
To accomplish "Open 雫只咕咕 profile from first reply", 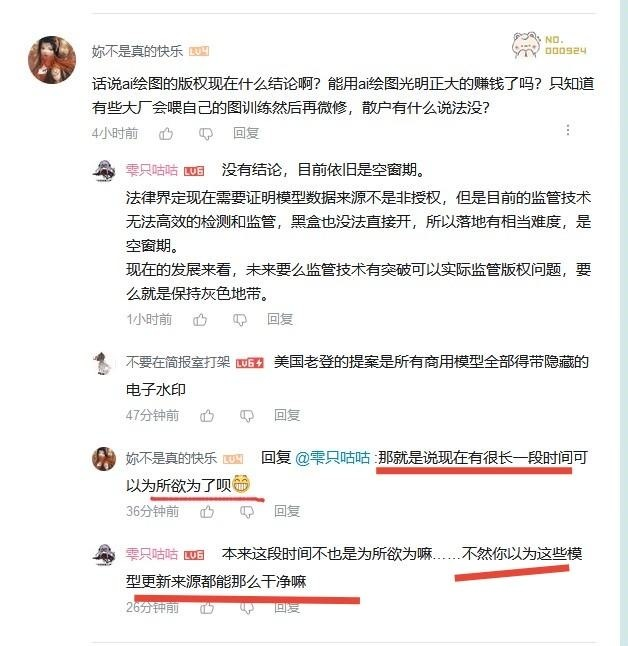I will [x=152, y=170].
